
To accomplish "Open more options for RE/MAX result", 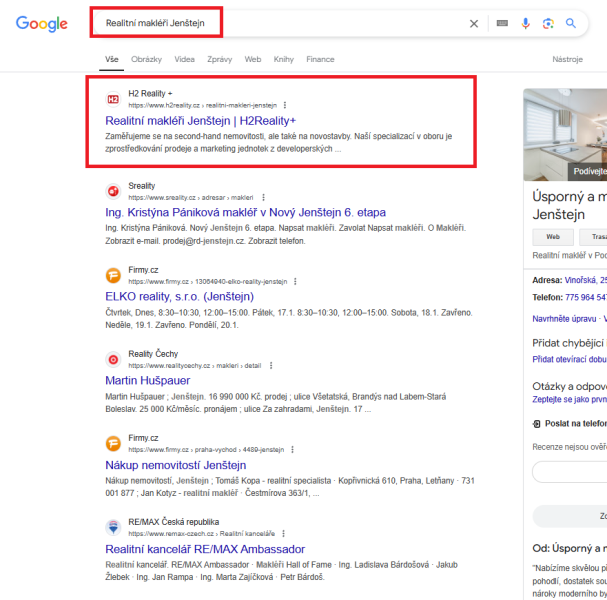I will tap(283, 533).
